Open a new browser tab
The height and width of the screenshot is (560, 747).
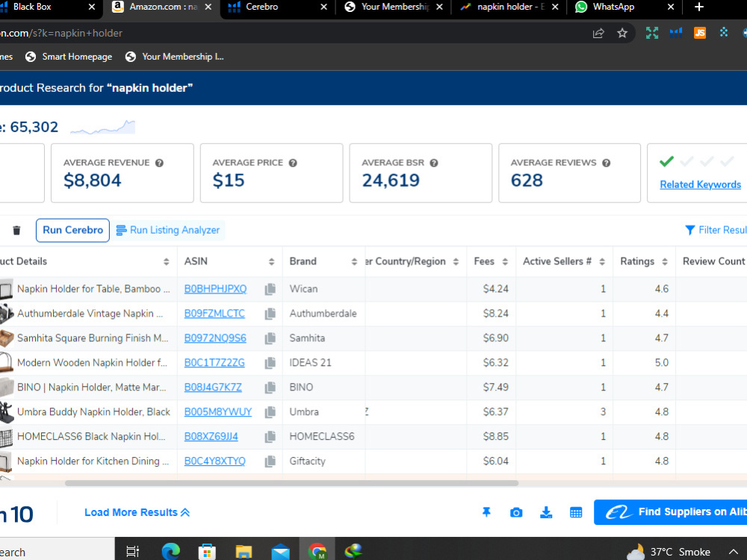699,7
